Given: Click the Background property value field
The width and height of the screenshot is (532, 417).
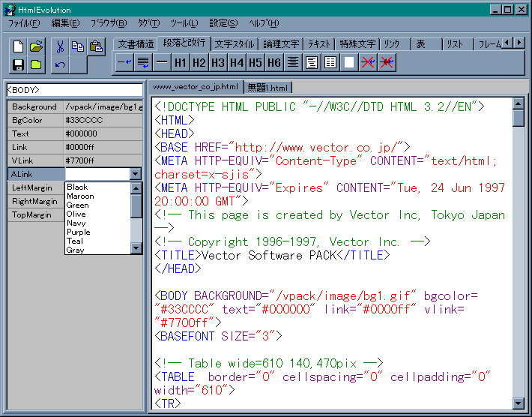Looking at the screenshot, I should tap(103, 106).
